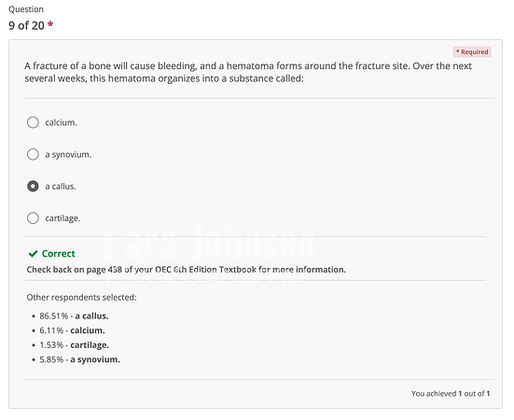
Task: Select the a synovium radio button
Action: click(x=33, y=154)
